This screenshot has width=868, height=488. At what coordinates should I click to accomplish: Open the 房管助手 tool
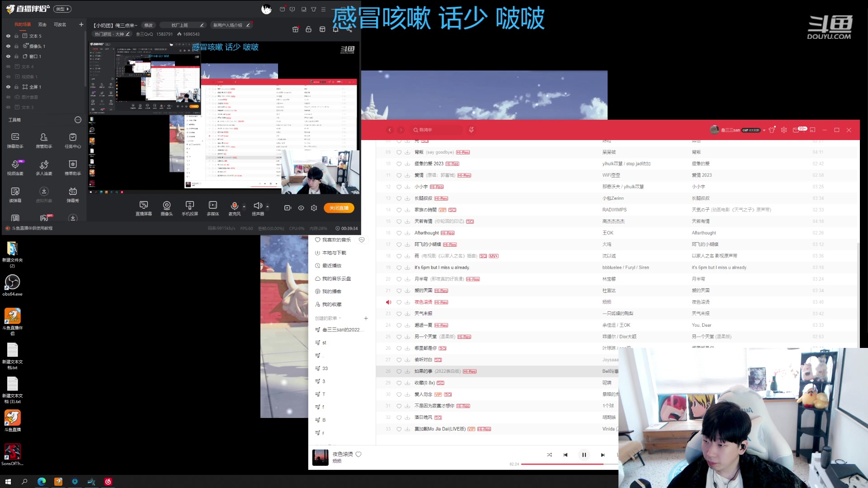pos(44,140)
